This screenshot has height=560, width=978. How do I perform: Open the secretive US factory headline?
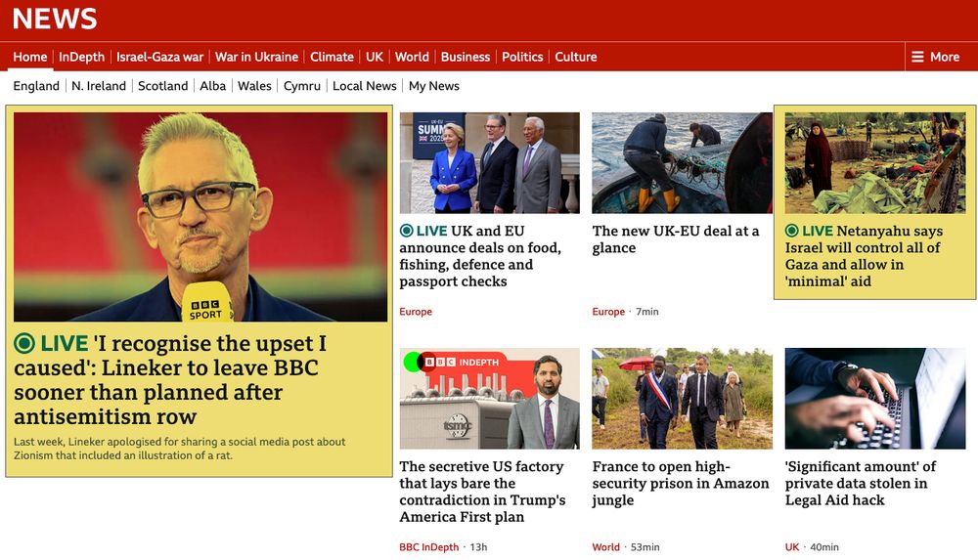point(482,492)
